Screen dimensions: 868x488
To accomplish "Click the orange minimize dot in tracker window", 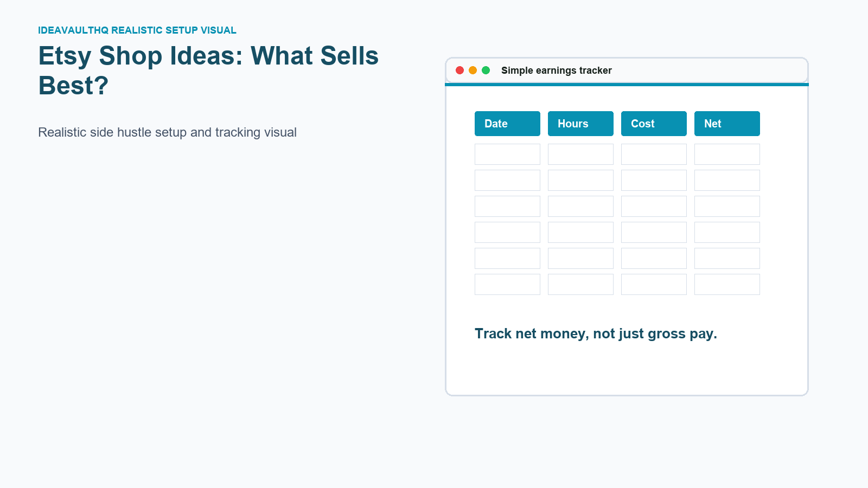I will 473,70.
